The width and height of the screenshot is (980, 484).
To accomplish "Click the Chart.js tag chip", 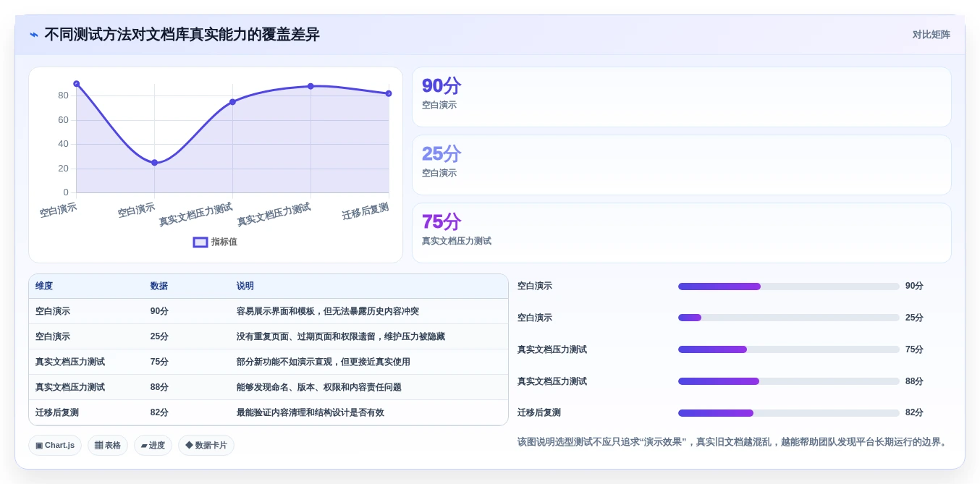I will (x=55, y=446).
